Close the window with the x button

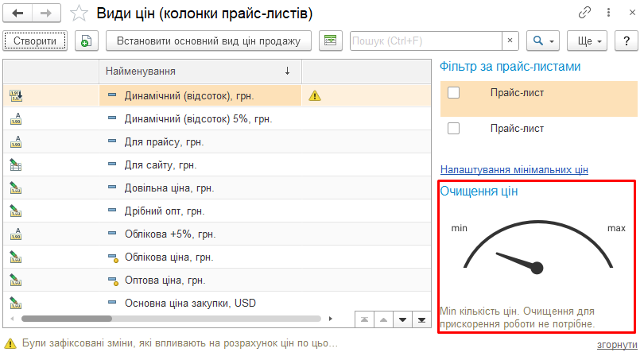click(633, 13)
